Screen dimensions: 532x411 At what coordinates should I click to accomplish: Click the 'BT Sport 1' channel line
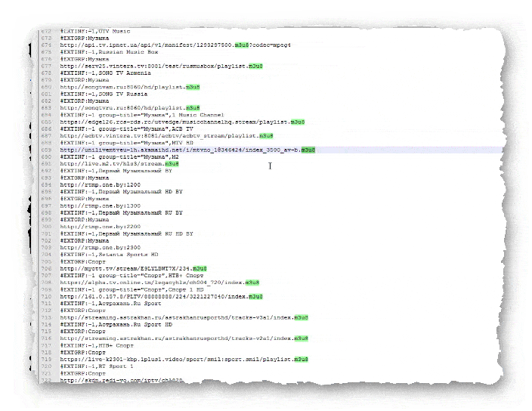click(x=97, y=366)
